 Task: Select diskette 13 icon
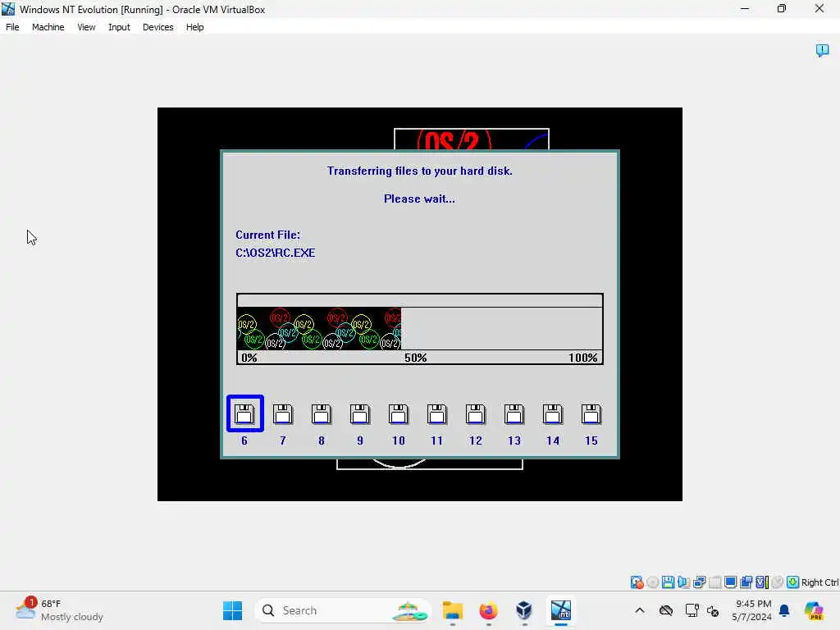[x=514, y=414]
